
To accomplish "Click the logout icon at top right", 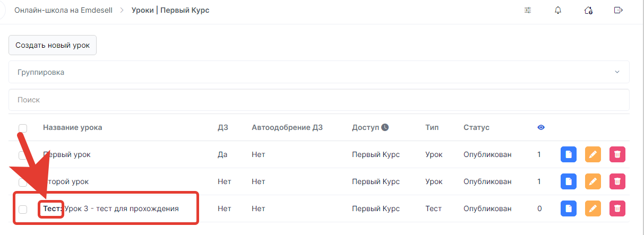I will (618, 10).
